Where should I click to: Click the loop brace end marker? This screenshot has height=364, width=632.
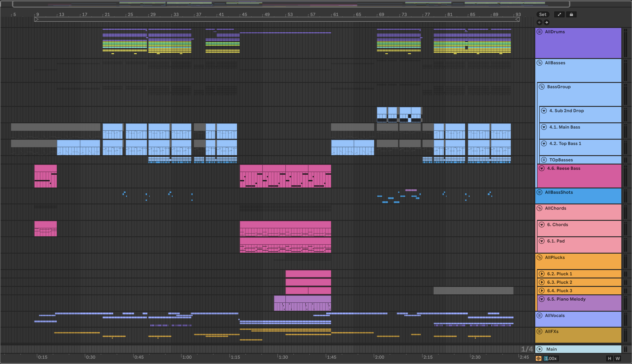tap(517, 19)
